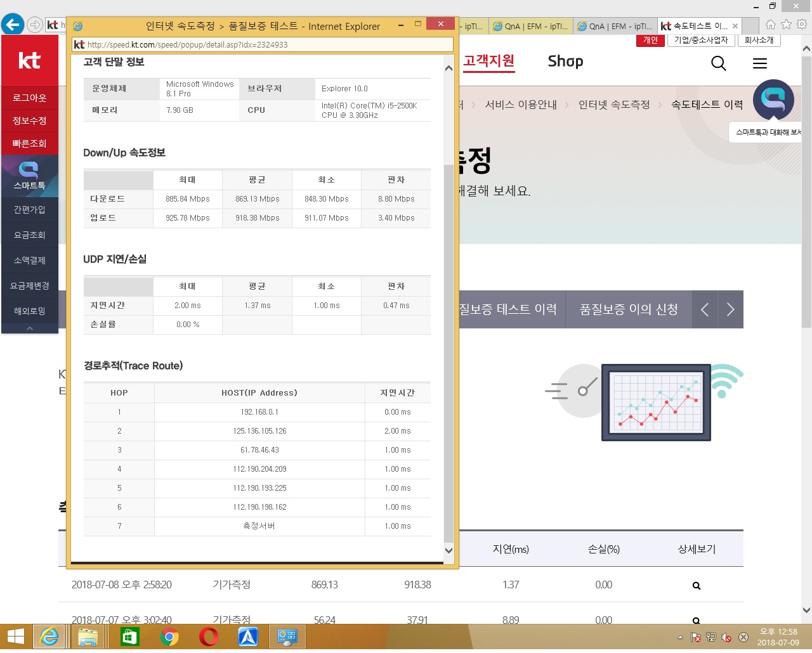Click popup scrollbar up arrow

(449, 68)
